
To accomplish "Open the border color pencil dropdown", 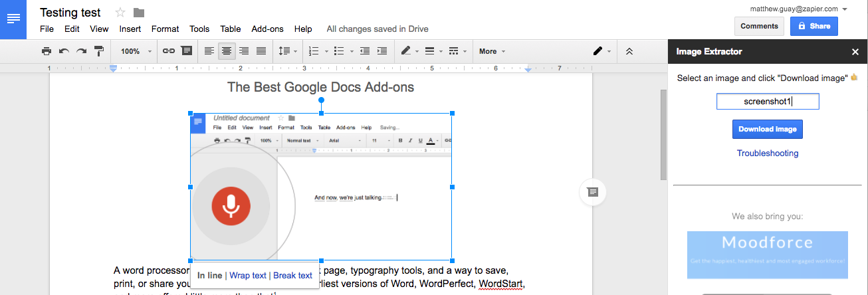I will [x=409, y=51].
